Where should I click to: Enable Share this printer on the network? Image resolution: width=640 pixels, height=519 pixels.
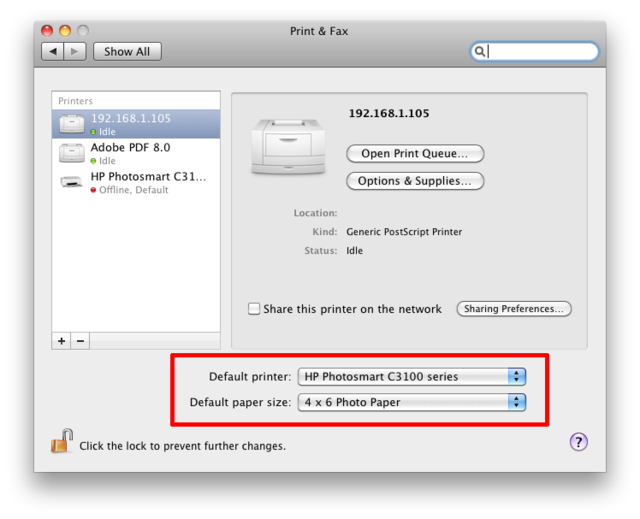click(x=254, y=308)
